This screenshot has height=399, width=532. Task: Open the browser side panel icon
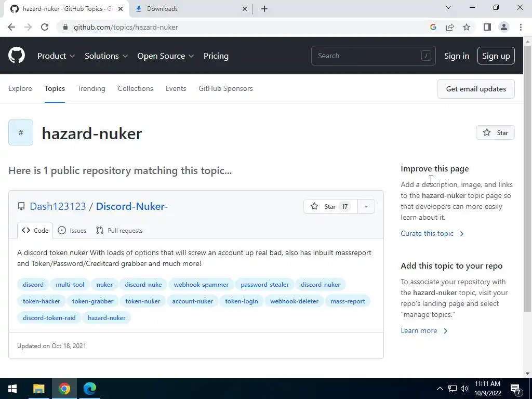tap(487, 27)
